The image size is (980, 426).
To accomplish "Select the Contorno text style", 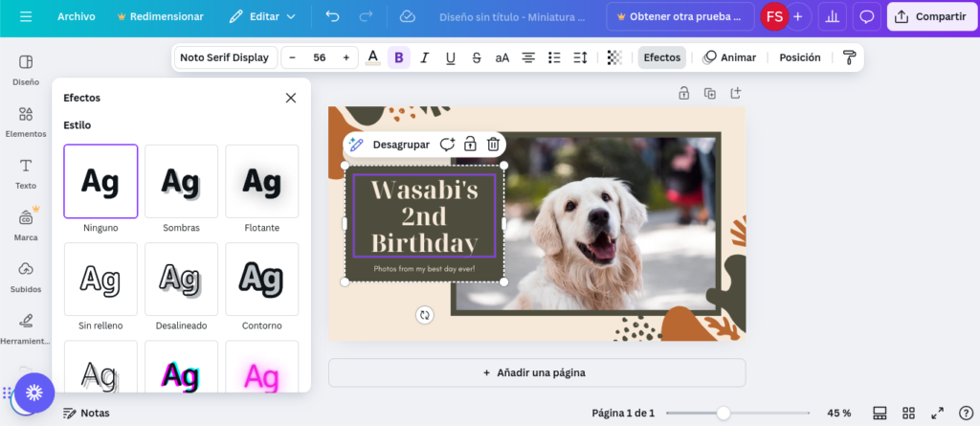I will 262,279.
